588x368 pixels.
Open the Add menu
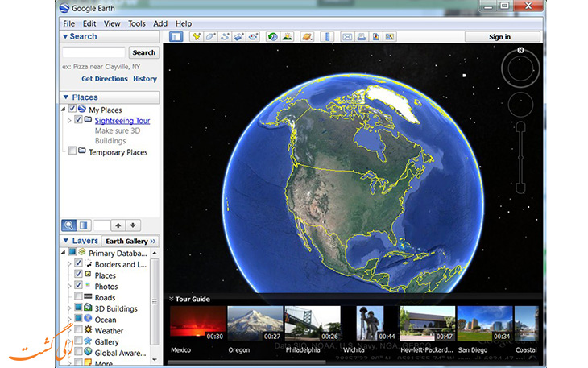click(x=160, y=23)
